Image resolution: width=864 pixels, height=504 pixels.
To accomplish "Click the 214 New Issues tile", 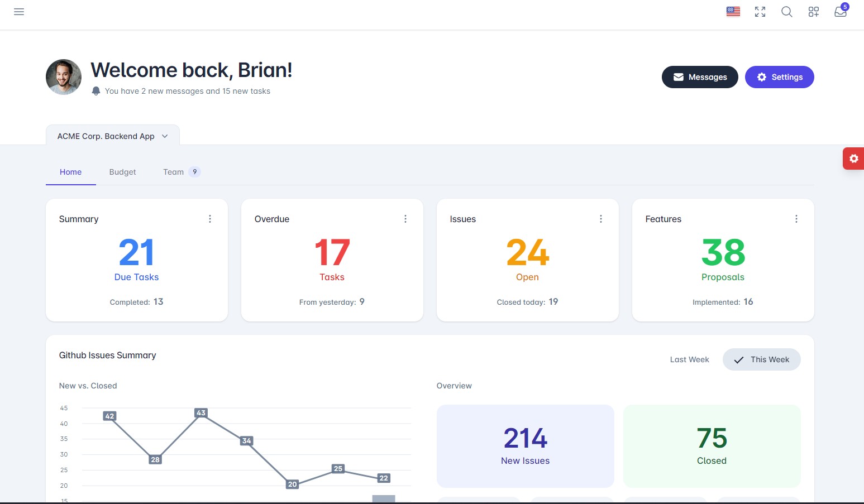I will coord(526,446).
